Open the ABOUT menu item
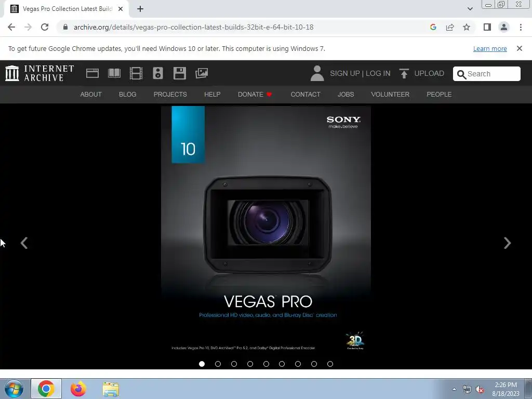This screenshot has height=399, width=532. coord(91,95)
